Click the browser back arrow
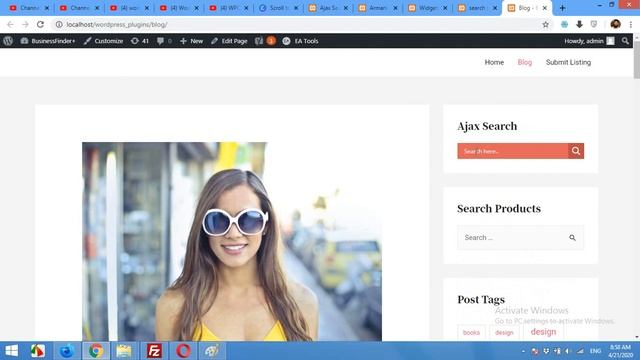Image resolution: width=640 pixels, height=360 pixels. pos(10,24)
